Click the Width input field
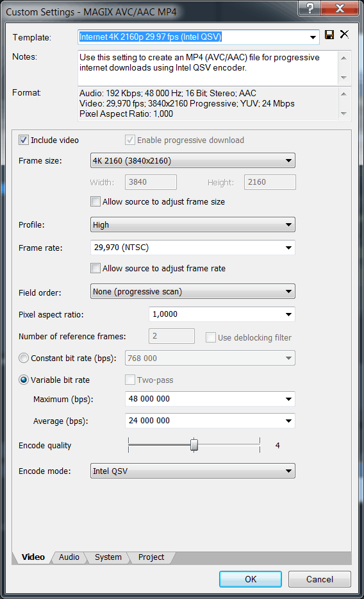Screen dimensions: 364x599 tap(151, 182)
